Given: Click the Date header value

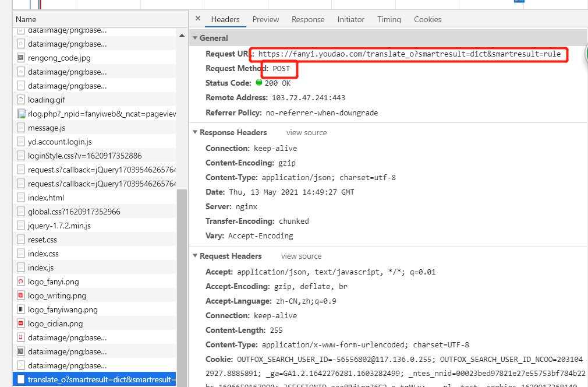Looking at the screenshot, I should 292,192.
